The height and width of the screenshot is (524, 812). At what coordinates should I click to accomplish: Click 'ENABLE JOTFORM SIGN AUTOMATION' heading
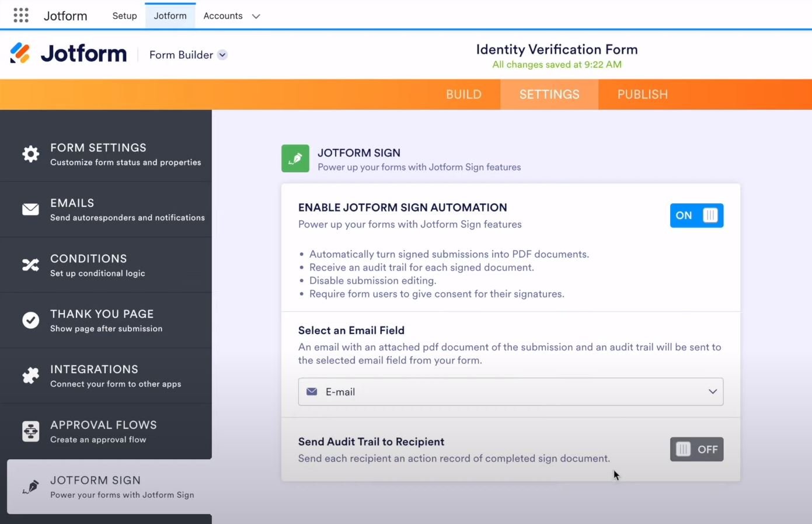403,207
